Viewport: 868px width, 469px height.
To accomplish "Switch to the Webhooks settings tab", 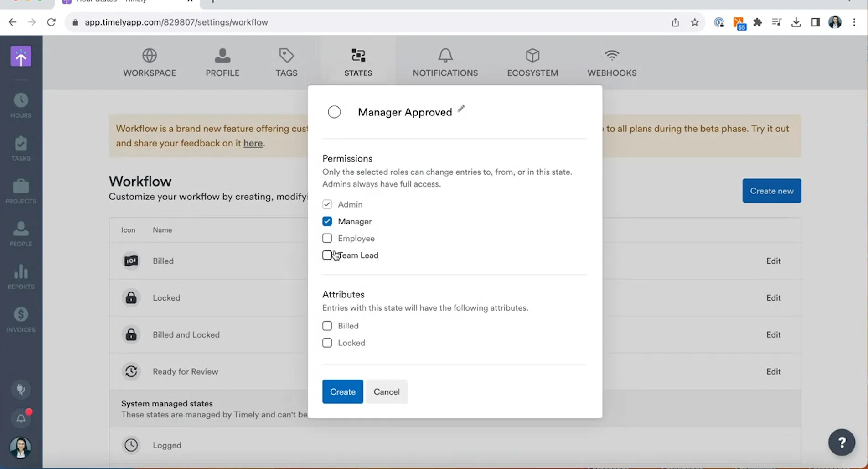I will [611, 63].
